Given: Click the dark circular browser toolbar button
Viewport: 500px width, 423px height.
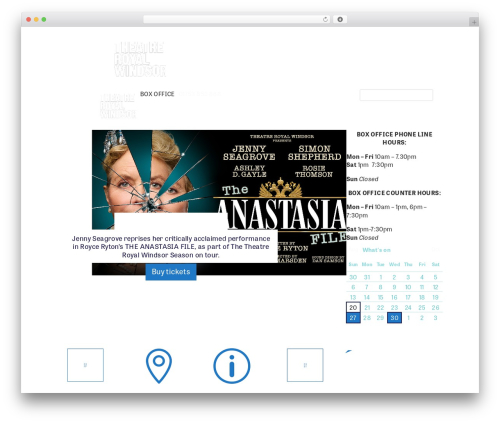Looking at the screenshot, I should tap(340, 20).
